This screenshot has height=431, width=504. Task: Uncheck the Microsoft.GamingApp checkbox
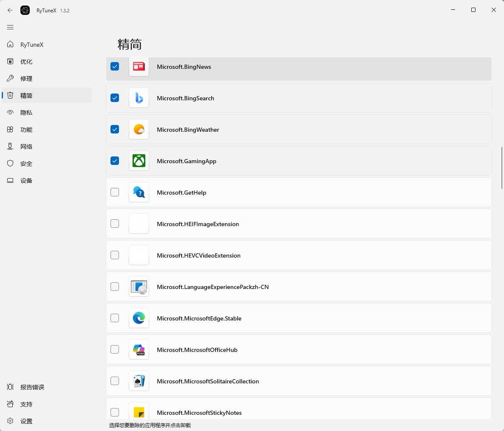point(115,161)
